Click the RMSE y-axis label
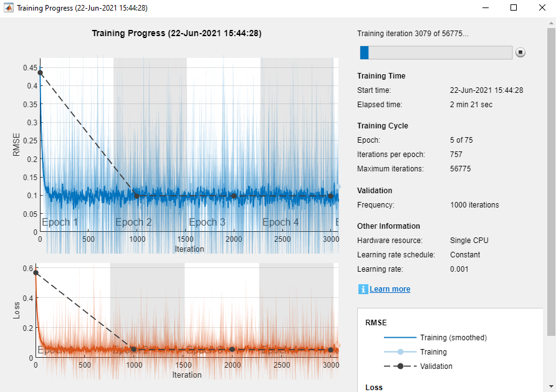The height and width of the screenshot is (392, 556). [16, 145]
